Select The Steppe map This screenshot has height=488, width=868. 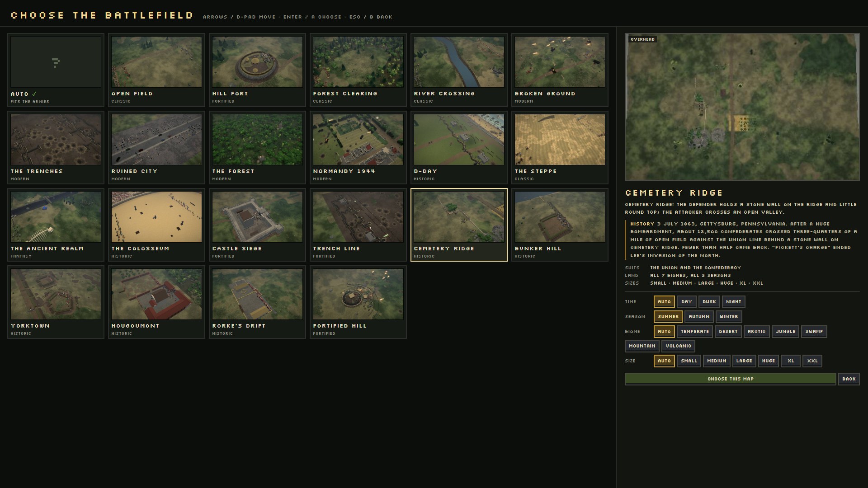point(560,148)
